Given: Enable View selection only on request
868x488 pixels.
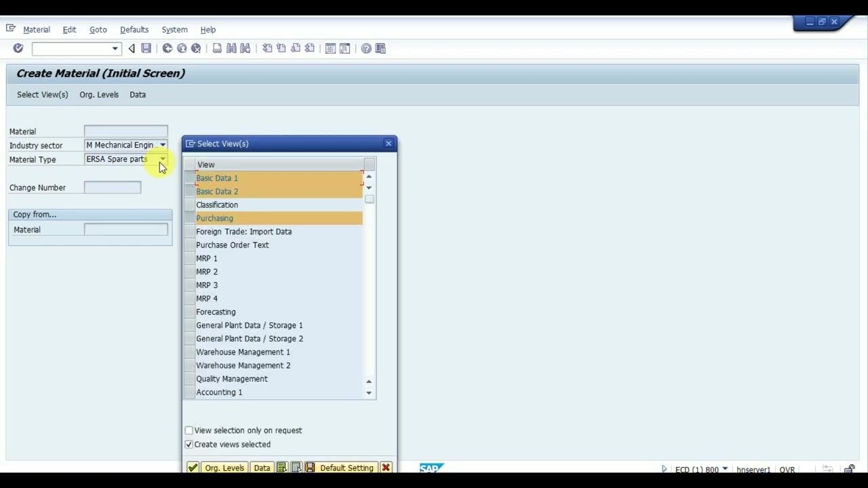Looking at the screenshot, I should (x=189, y=430).
